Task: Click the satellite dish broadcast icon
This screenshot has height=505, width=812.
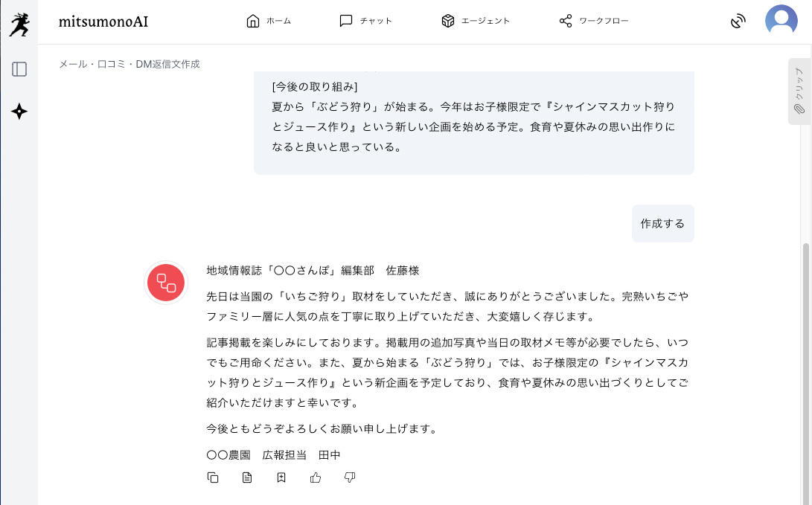Action: (x=738, y=21)
